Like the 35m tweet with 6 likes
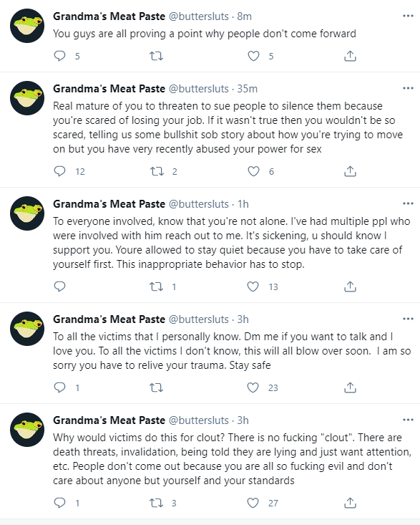 [253, 171]
